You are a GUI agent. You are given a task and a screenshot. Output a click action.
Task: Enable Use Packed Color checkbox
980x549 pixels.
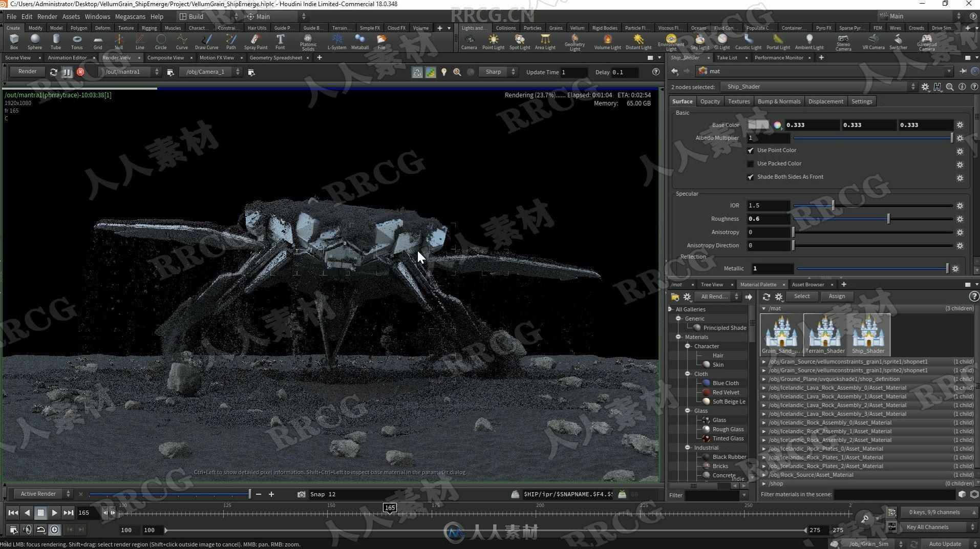click(x=751, y=164)
